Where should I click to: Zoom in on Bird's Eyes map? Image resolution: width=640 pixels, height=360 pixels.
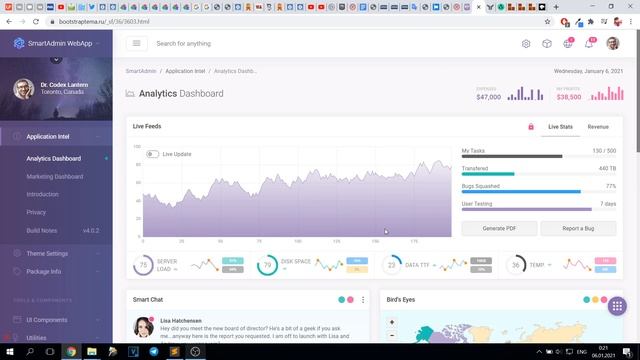coord(392,322)
